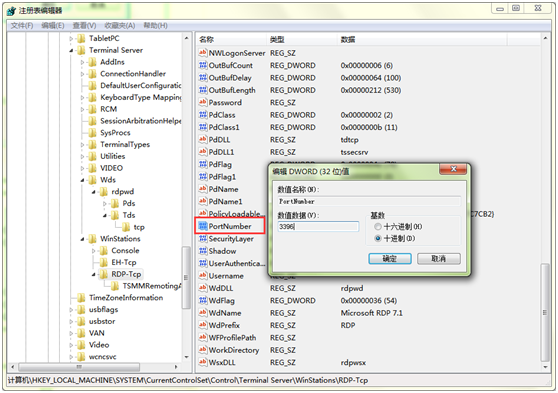Expand the usbflags tree node
Viewport: 558px width, 393px height.
click(71, 310)
